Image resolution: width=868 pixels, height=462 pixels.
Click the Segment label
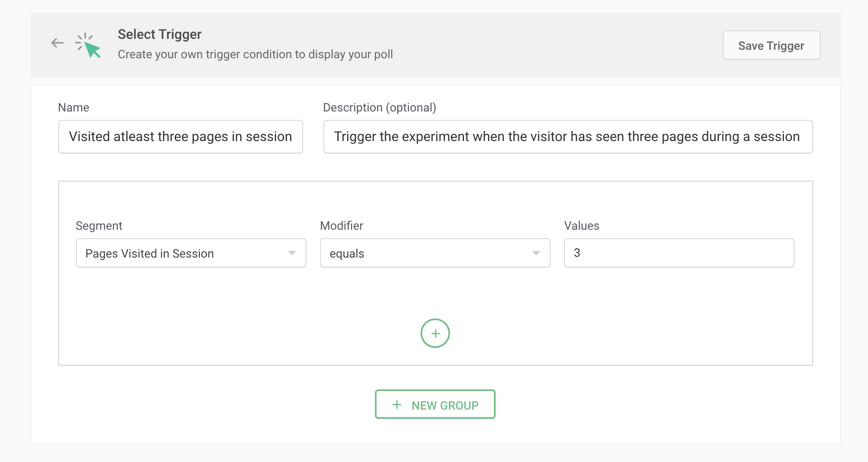point(99,226)
